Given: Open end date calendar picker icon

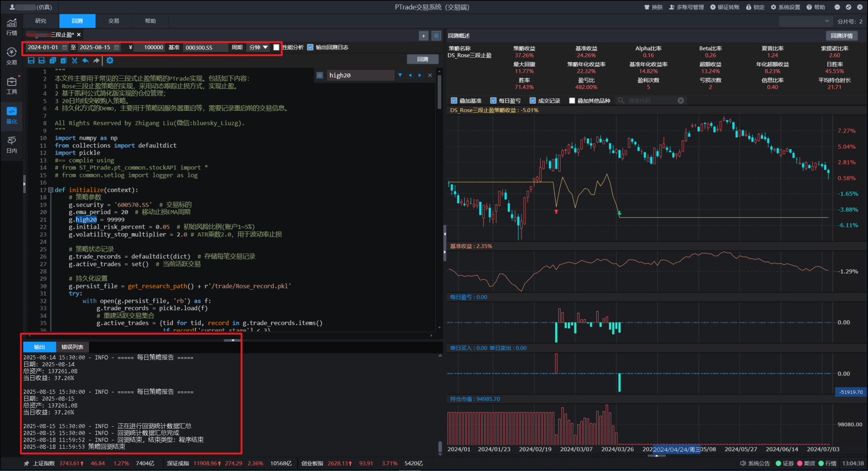Looking at the screenshot, I should coord(117,47).
